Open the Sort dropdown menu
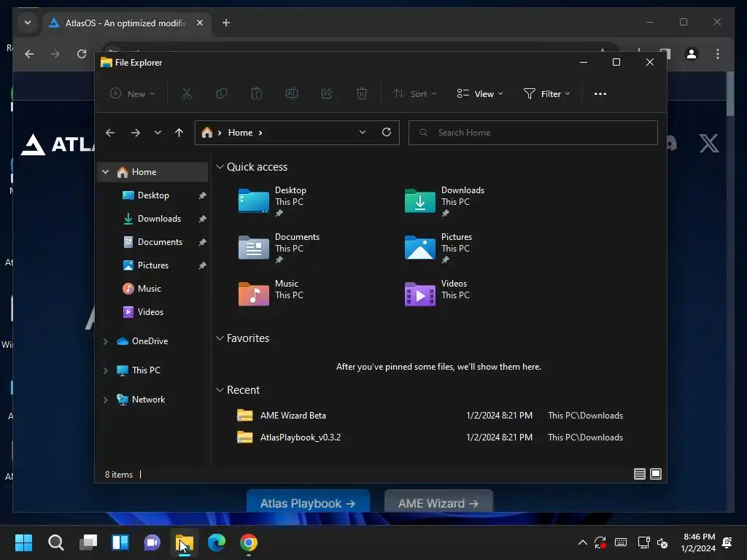 [414, 94]
